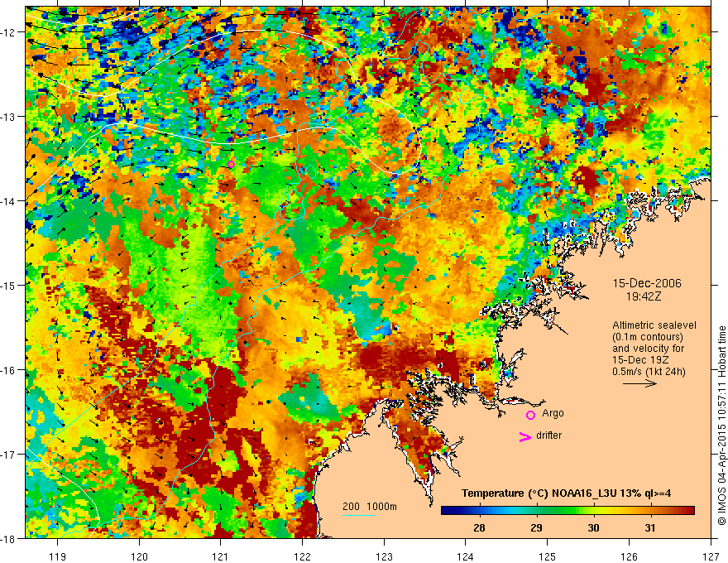Click the 123 longitude axis label

(384, 556)
